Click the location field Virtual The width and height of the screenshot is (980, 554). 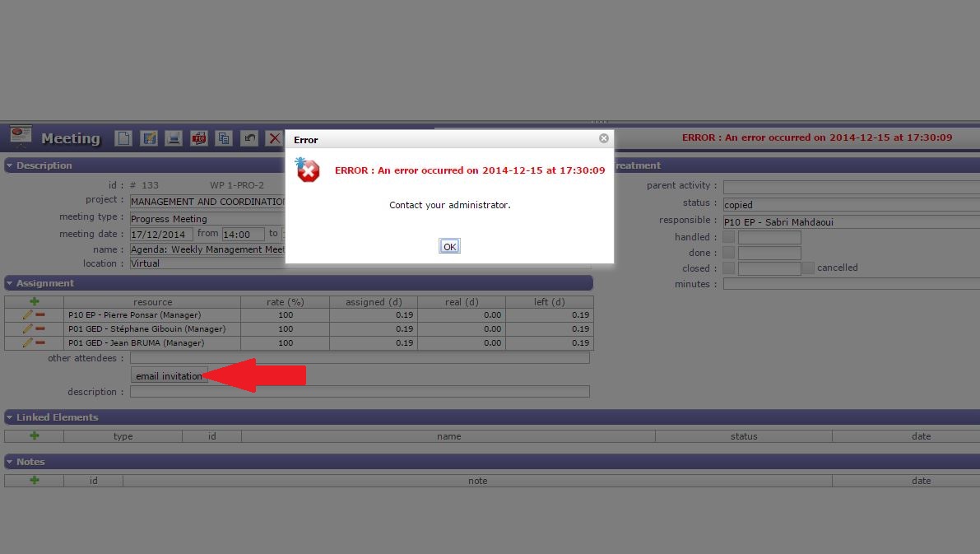(207, 263)
